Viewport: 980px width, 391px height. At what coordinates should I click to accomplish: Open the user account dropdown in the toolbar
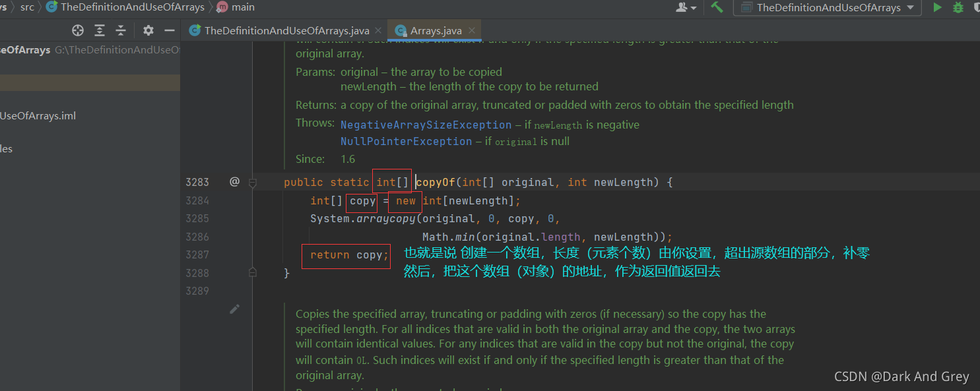686,8
